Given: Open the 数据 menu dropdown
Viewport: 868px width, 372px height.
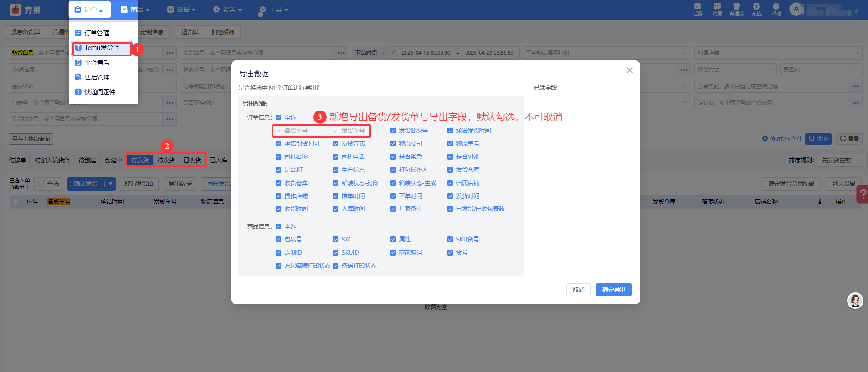Looking at the screenshot, I should (x=181, y=10).
